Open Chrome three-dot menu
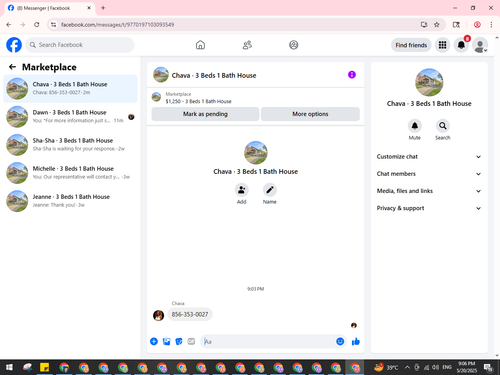 [491, 25]
